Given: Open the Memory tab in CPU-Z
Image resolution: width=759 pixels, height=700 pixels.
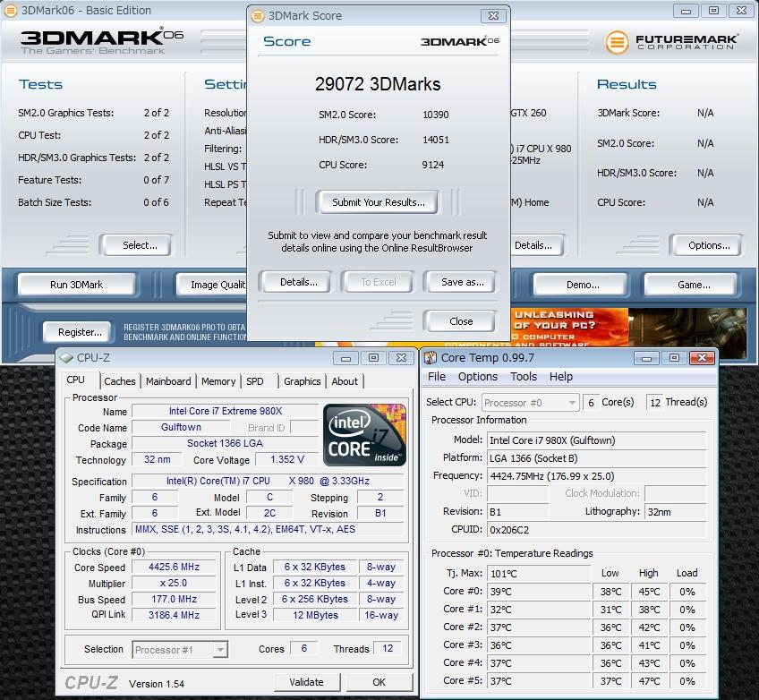Looking at the screenshot, I should point(218,381).
